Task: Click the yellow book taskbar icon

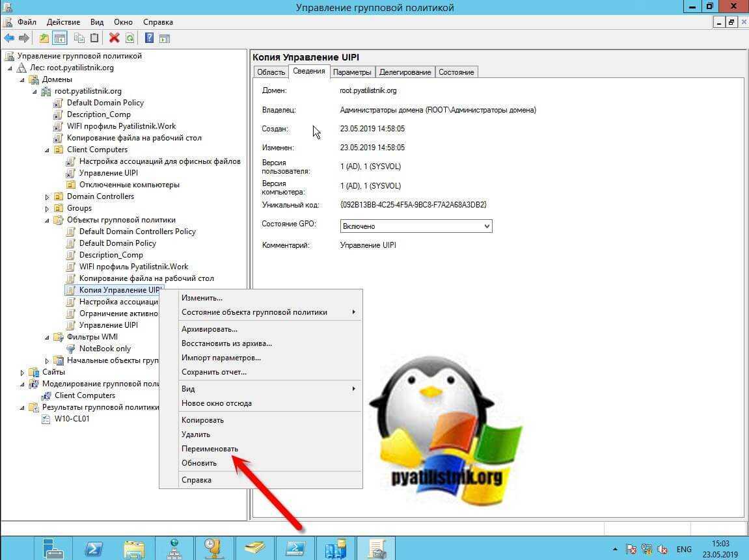Action: pos(254,548)
